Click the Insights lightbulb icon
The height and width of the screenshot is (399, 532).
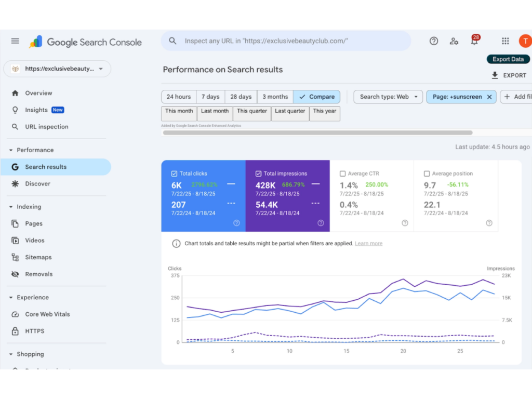[x=15, y=110]
